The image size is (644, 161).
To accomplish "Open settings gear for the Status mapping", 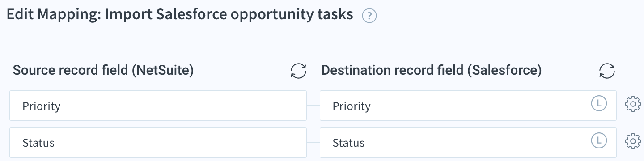I will (x=633, y=141).
